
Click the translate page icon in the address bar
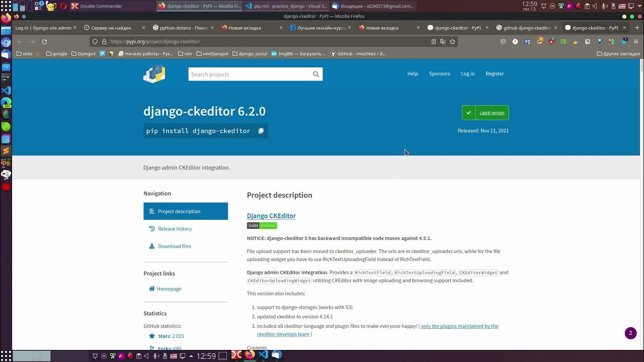point(443,42)
